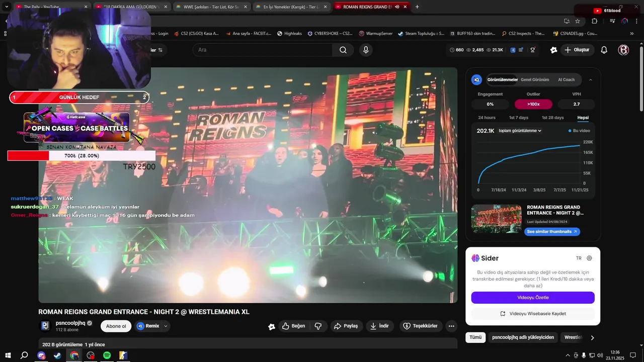
Task: Click See similar thumbnails link
Action: pos(552,232)
